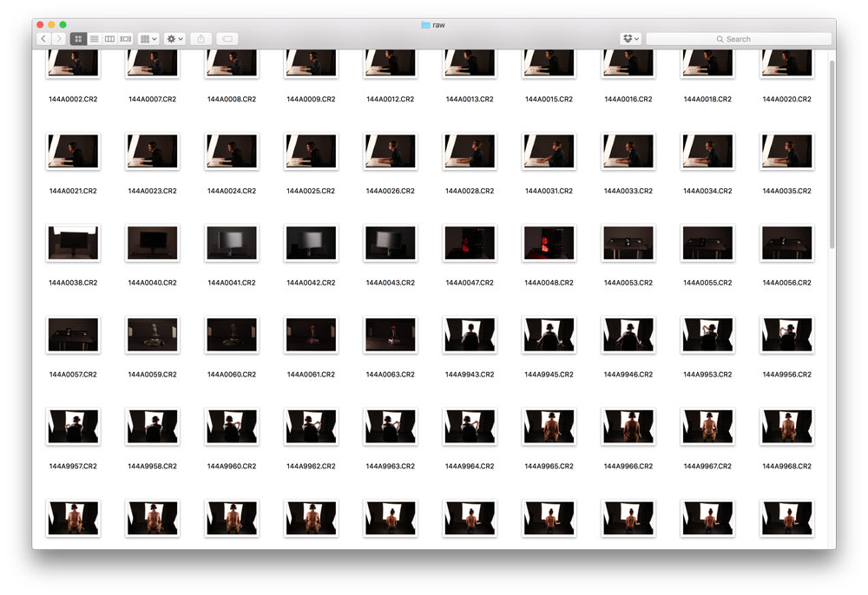Select the 144A9943.CR2 image

(x=470, y=335)
